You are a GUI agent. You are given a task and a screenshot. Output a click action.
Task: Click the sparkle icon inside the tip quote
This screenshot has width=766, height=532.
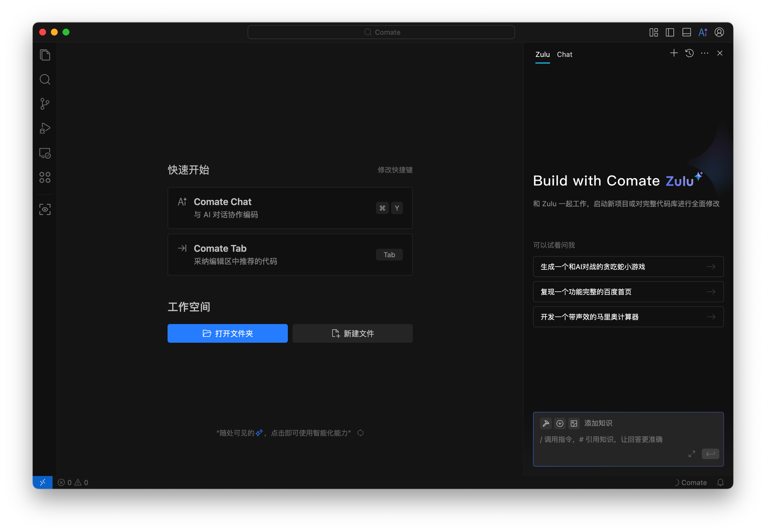[259, 433]
